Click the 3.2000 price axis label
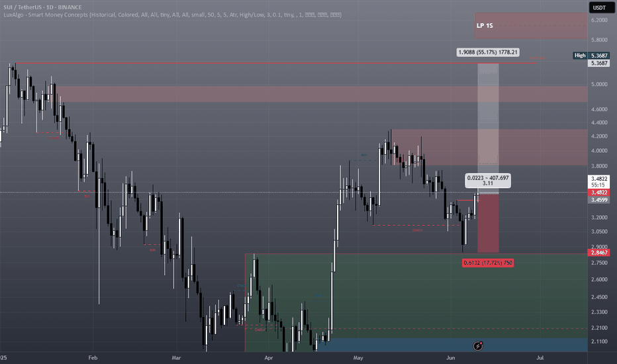The image size is (617, 364). (x=599, y=217)
